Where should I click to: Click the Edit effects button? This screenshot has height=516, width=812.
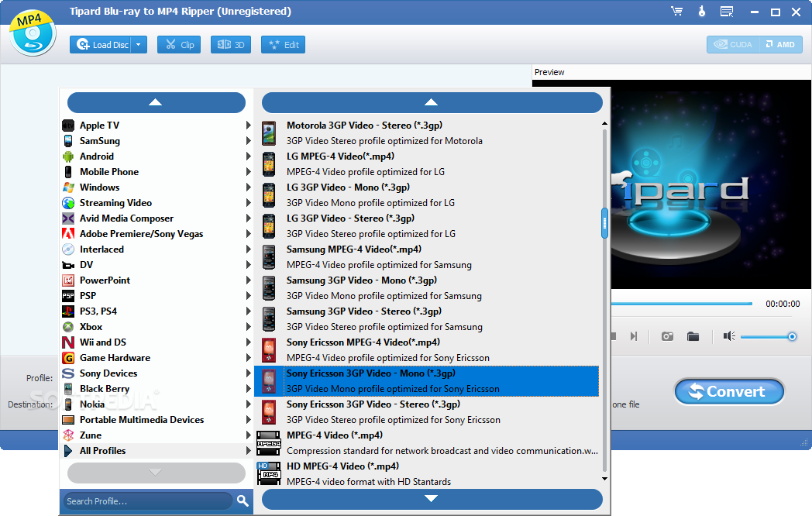click(x=284, y=45)
